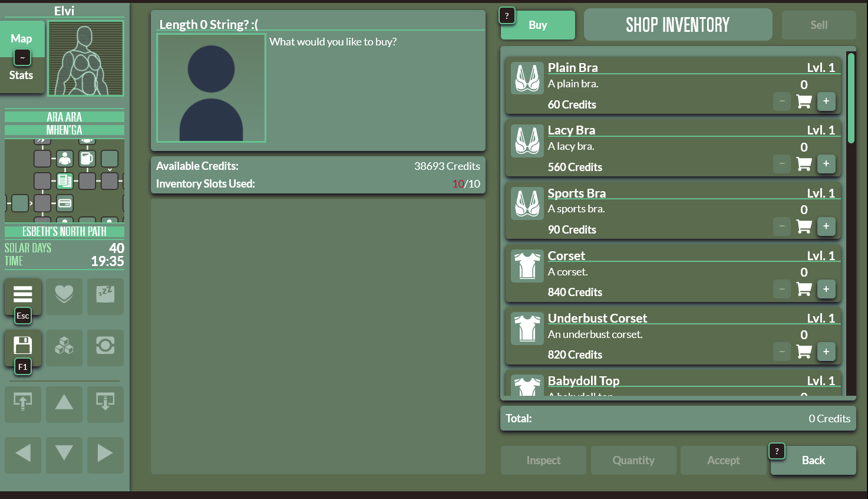Click the right arrow movement button
This screenshot has width=868, height=499.
(x=105, y=454)
